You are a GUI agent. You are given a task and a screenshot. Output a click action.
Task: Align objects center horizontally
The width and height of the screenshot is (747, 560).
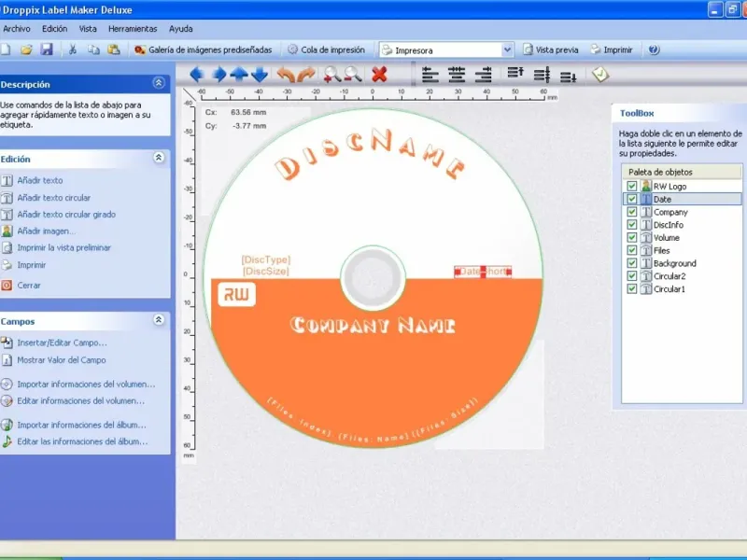[x=457, y=75]
